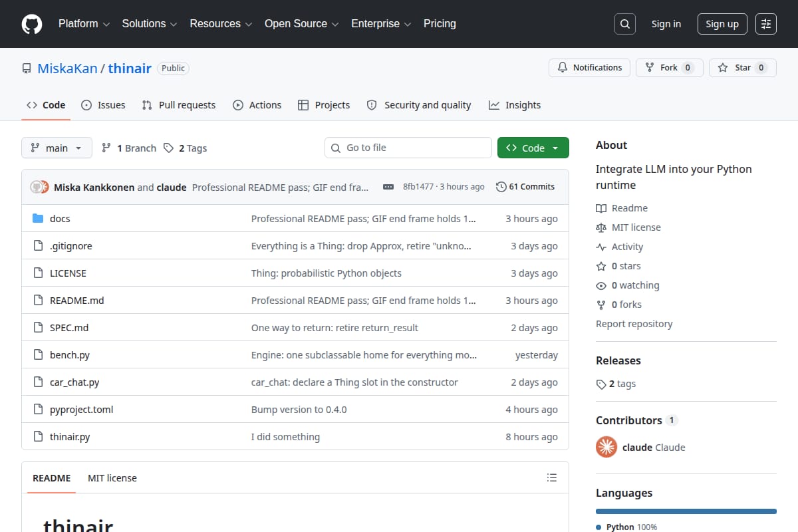The width and height of the screenshot is (798, 532).
Task: Open commit 'Bump version to 0.4.0'
Action: 299,410
